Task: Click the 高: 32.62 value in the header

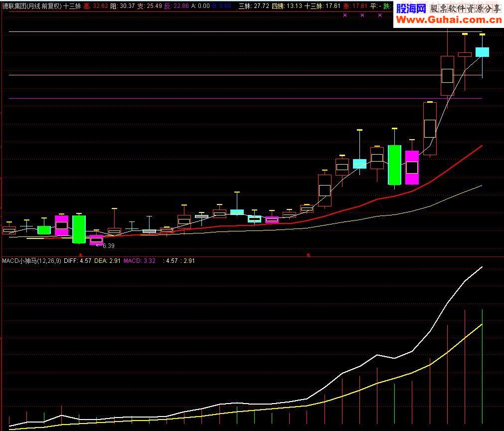Action: pyautogui.click(x=96, y=6)
